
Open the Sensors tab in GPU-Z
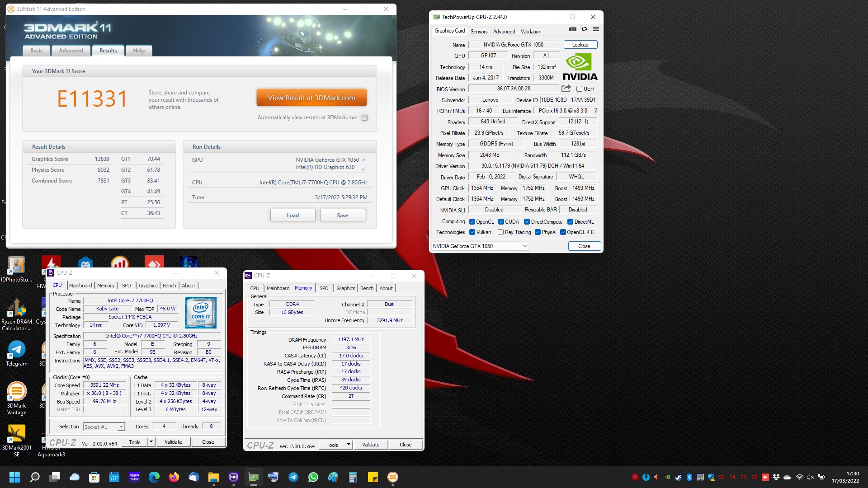click(479, 32)
